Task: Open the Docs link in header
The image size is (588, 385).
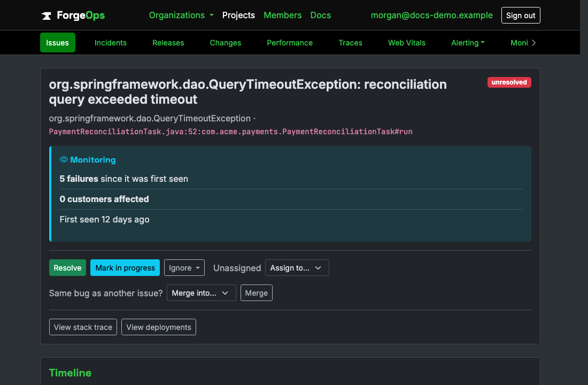Action: click(321, 16)
